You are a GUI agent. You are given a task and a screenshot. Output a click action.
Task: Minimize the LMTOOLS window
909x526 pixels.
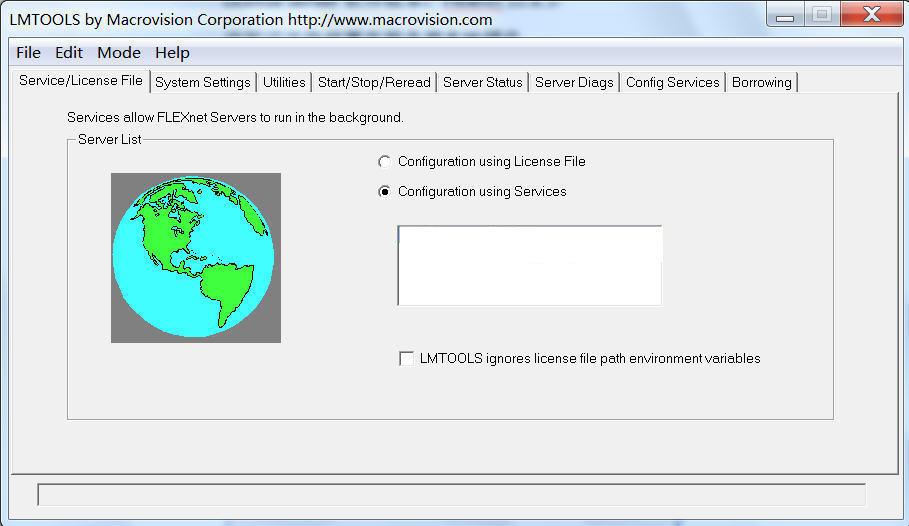point(785,15)
